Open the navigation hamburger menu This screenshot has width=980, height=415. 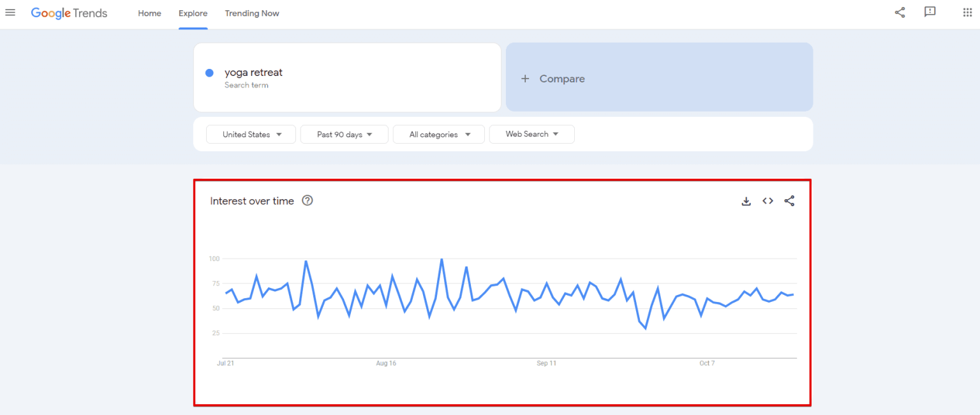tap(10, 12)
